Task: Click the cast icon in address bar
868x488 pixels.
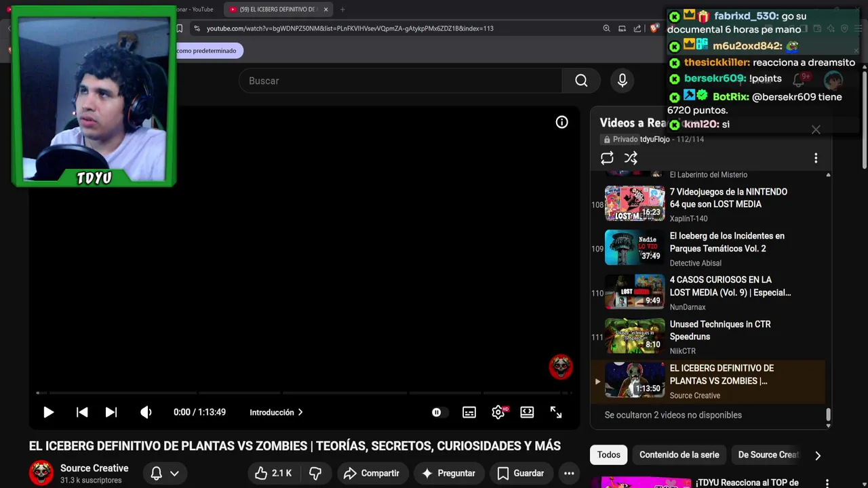Action: pos(622,28)
